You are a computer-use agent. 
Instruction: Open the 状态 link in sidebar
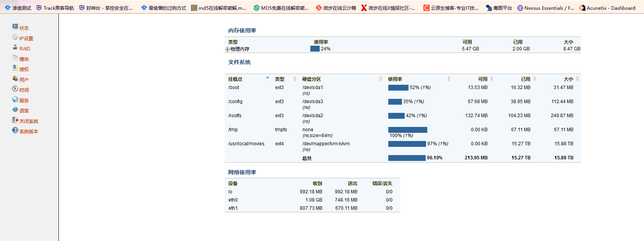(x=24, y=28)
